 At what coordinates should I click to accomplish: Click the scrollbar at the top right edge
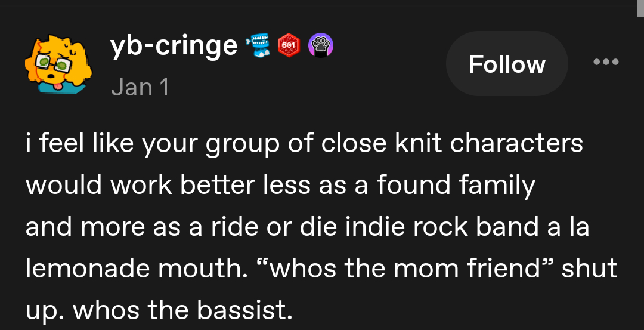point(640,6)
